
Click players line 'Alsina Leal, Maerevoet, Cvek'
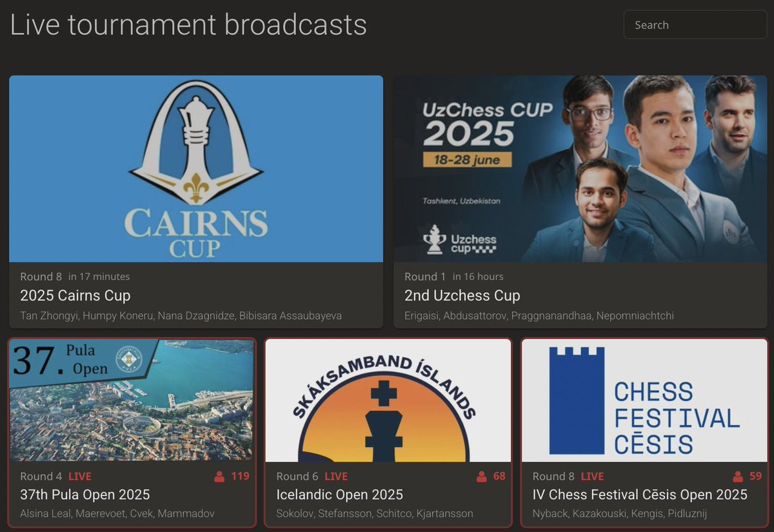(x=117, y=514)
